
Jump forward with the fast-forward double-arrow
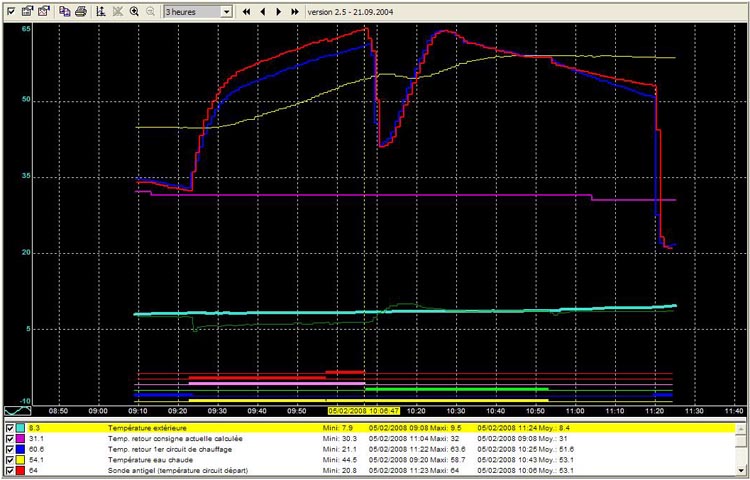point(294,11)
